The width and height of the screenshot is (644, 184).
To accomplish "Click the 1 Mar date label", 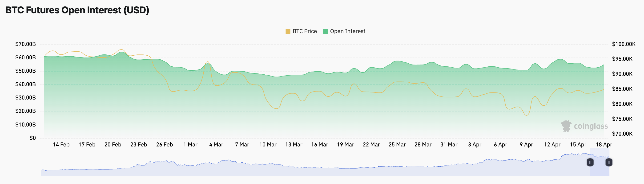I will pos(190,145).
